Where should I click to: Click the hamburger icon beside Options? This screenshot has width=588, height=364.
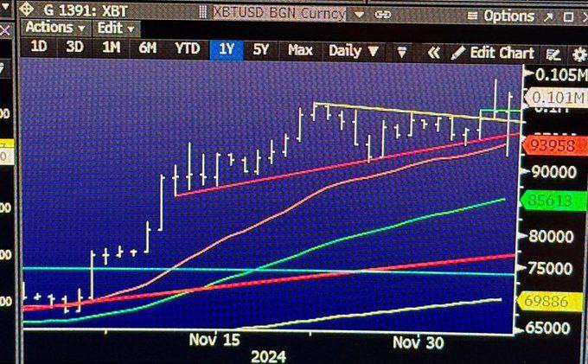coord(472,16)
